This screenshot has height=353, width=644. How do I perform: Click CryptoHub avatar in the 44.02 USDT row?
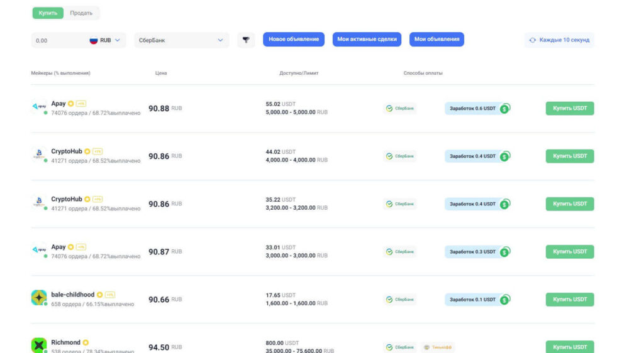(x=39, y=154)
